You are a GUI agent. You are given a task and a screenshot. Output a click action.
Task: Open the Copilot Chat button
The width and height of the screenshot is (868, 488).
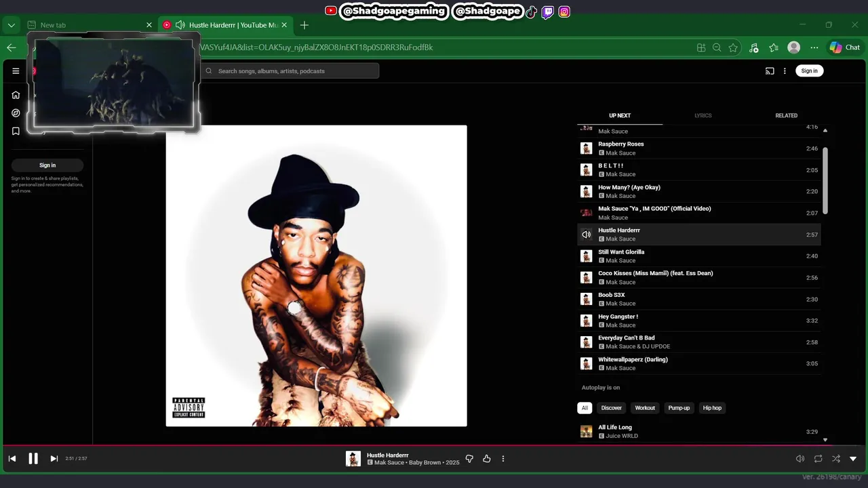pos(845,47)
